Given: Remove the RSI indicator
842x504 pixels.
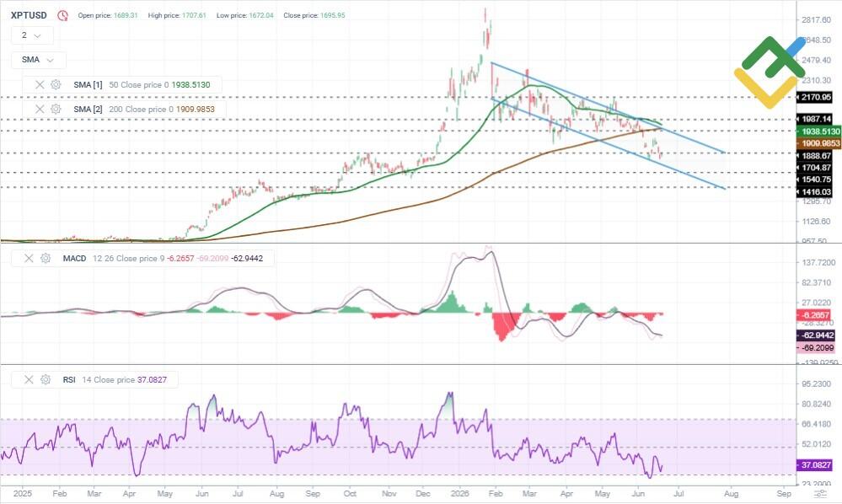Looking at the screenshot, I should [x=29, y=379].
